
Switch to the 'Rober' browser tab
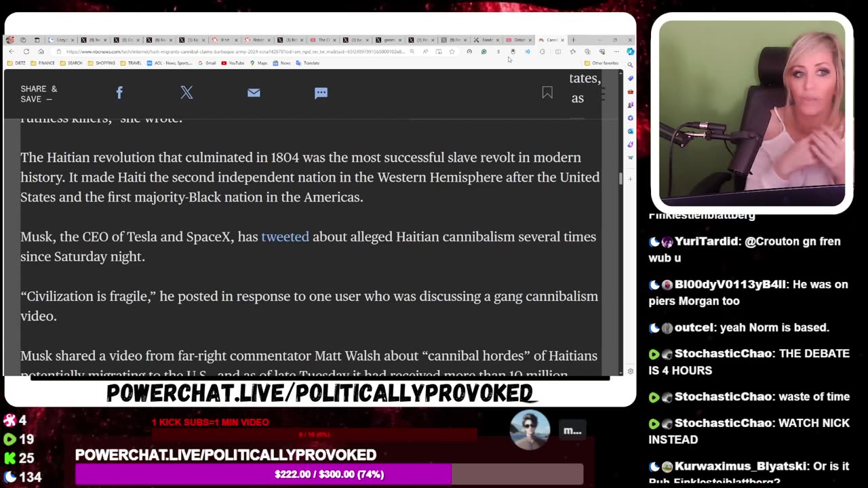[258, 40]
